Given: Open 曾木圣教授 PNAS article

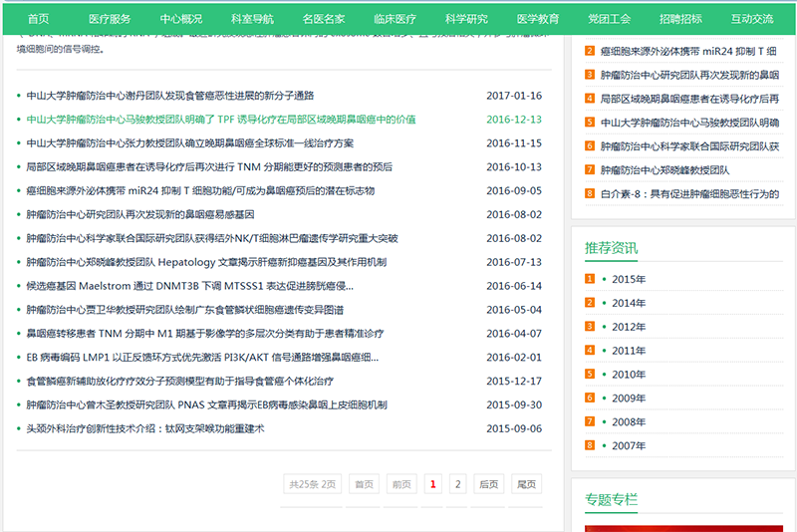Looking at the screenshot, I should [207, 404].
